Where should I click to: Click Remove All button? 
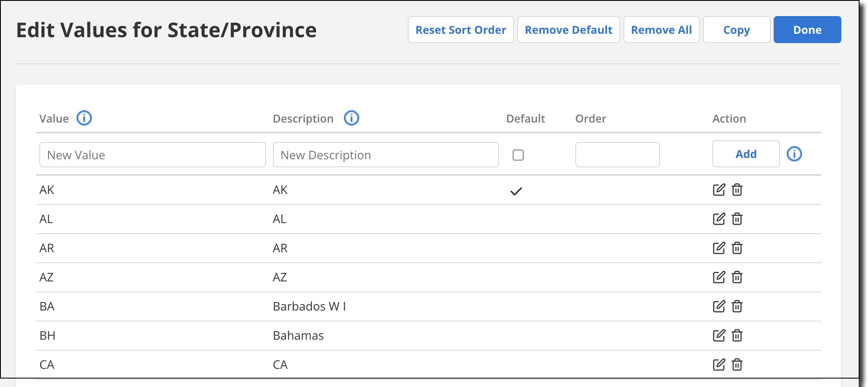[x=661, y=30]
